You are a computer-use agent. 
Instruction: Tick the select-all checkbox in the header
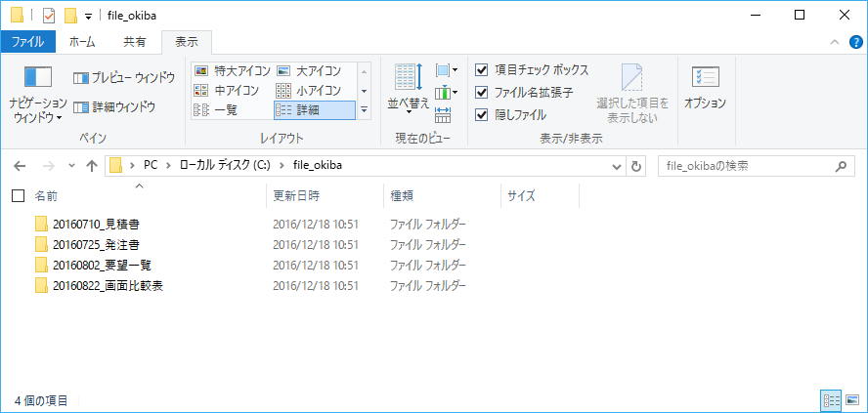click(19, 195)
